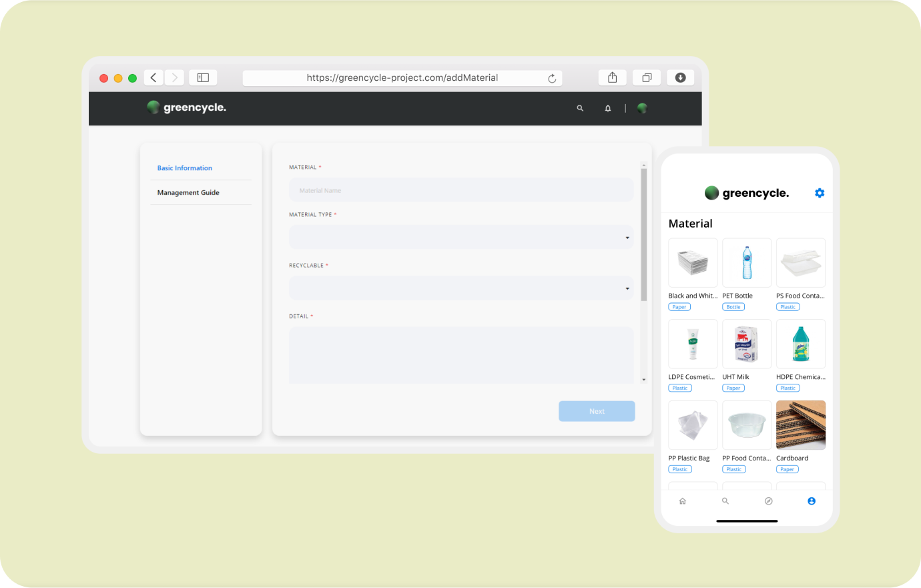Click the form's vertical scrollbar
The width and height of the screenshot is (921, 588).
tap(643, 234)
